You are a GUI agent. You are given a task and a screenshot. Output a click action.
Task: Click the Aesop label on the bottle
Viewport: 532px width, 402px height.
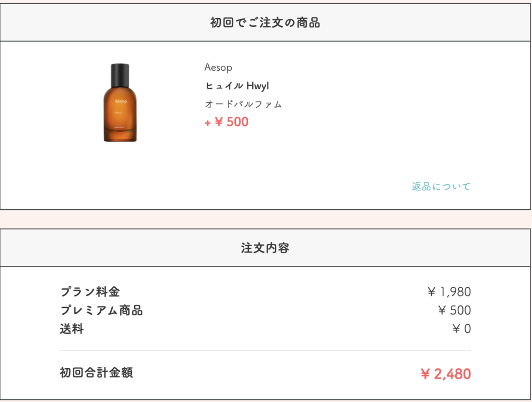pos(121,101)
